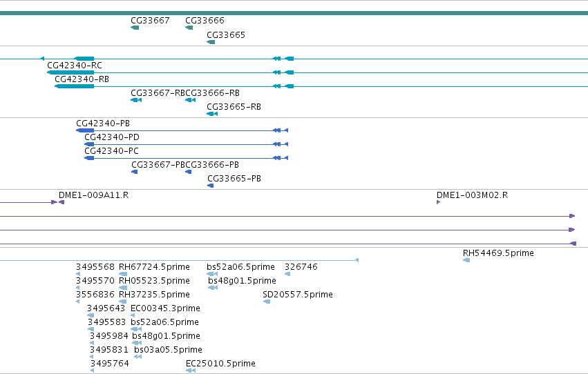This screenshot has width=588, height=374.
Task: Select the EC00345.3prime feature arrow
Action: (x=133, y=315)
